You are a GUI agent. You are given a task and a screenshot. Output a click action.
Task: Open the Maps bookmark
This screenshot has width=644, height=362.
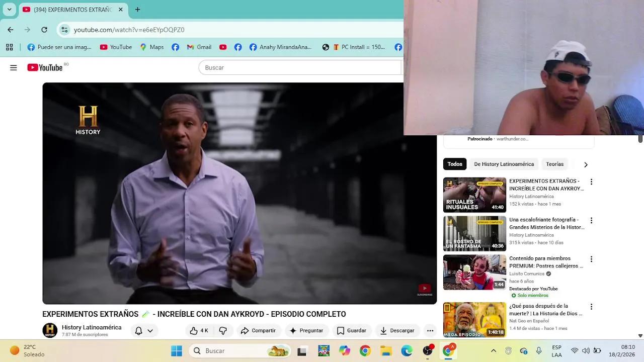(151, 47)
